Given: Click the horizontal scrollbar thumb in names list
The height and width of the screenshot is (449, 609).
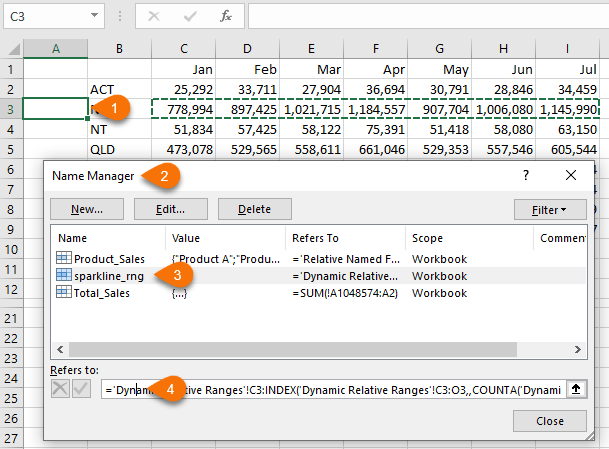Looking at the screenshot, I should [x=293, y=349].
